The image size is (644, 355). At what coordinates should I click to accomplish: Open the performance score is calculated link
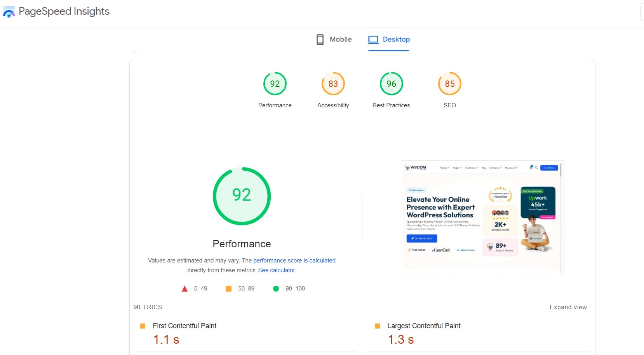pyautogui.click(x=294, y=261)
